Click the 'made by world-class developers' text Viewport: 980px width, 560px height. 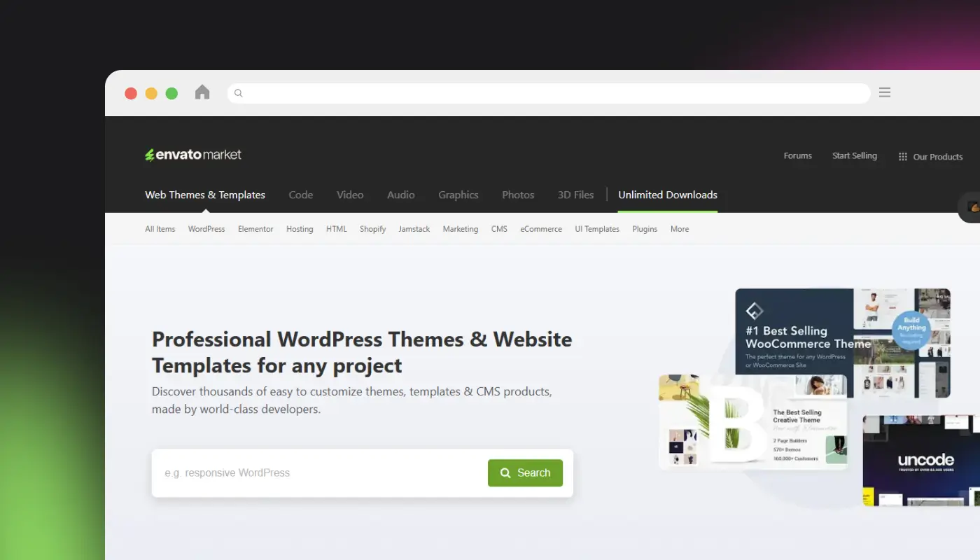click(x=236, y=409)
